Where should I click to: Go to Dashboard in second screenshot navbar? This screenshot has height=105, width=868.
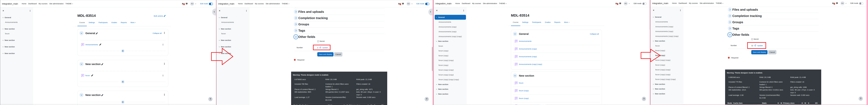tap(249, 4)
